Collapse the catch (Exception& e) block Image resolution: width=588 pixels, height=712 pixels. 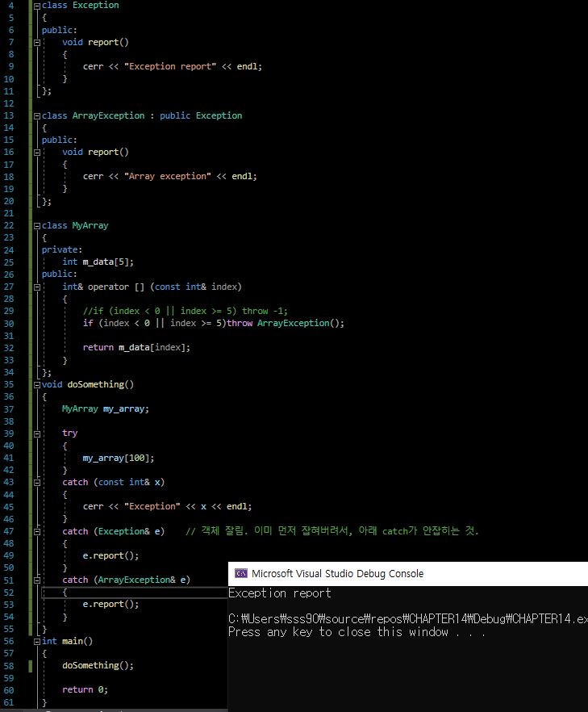click(37, 532)
